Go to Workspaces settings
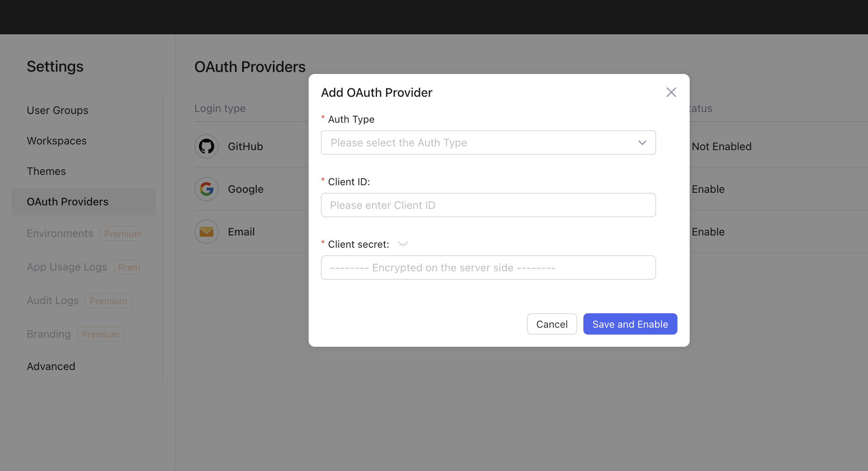 (57, 141)
